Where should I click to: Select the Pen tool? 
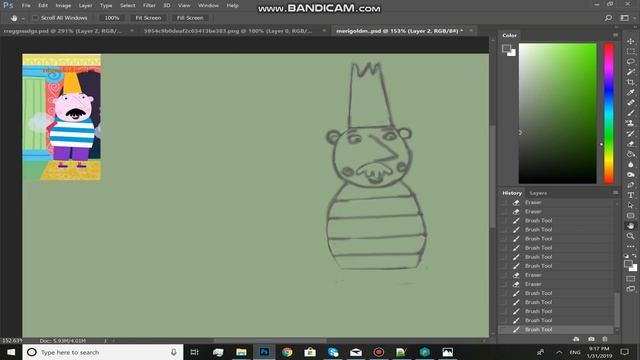tap(631, 184)
